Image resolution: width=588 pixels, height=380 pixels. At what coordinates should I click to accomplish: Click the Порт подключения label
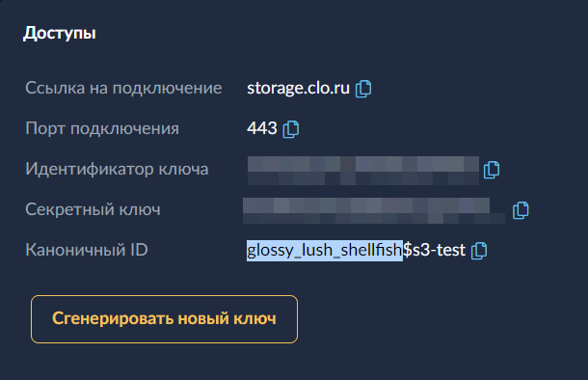click(x=102, y=128)
